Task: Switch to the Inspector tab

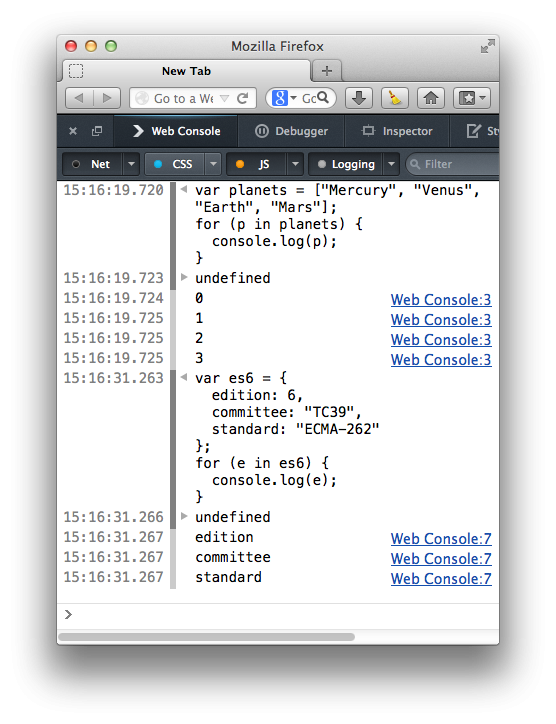Action: point(397,131)
